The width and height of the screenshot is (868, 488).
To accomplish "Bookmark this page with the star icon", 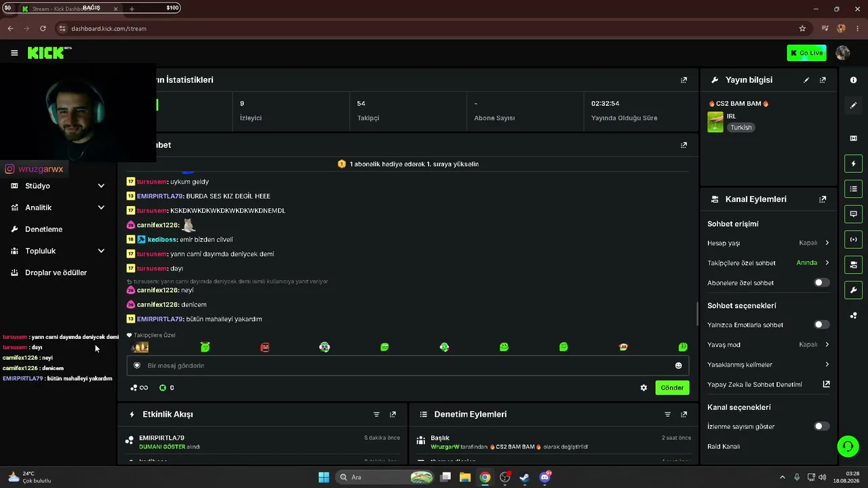I will [x=802, y=28].
